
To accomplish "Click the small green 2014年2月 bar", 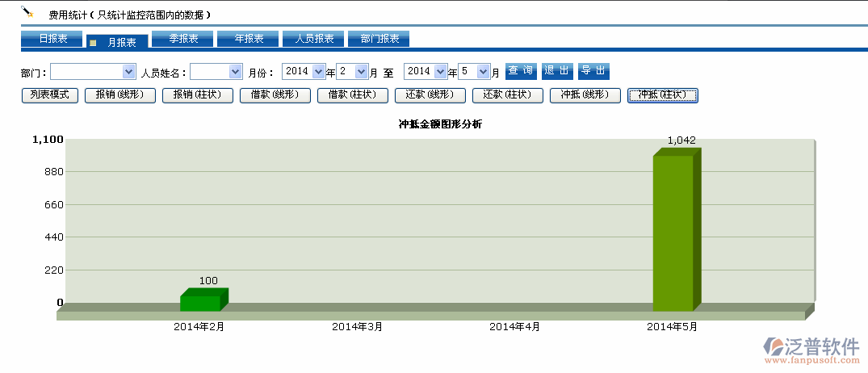I will click(200, 303).
